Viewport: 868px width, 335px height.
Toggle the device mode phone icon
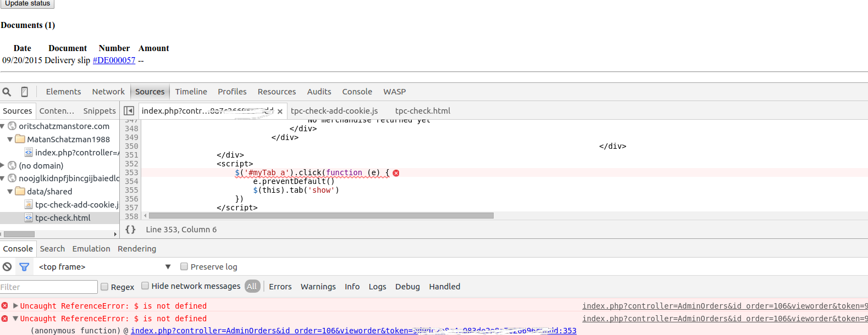(x=25, y=92)
